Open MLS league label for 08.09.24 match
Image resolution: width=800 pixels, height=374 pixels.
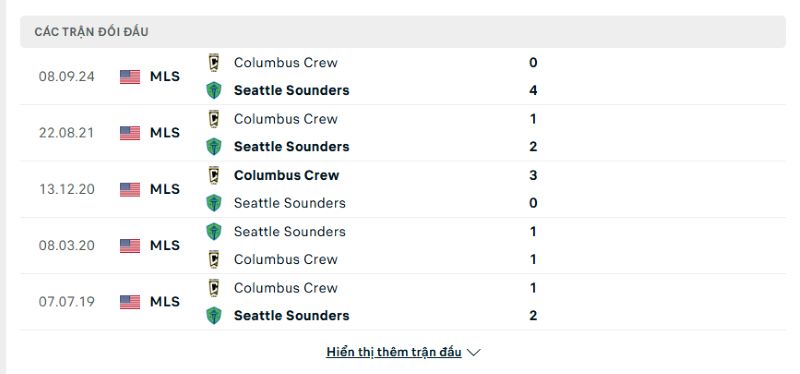165,77
